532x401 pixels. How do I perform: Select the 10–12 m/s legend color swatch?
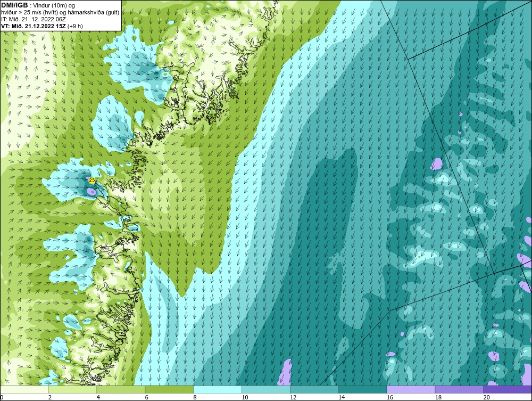click(x=266, y=389)
